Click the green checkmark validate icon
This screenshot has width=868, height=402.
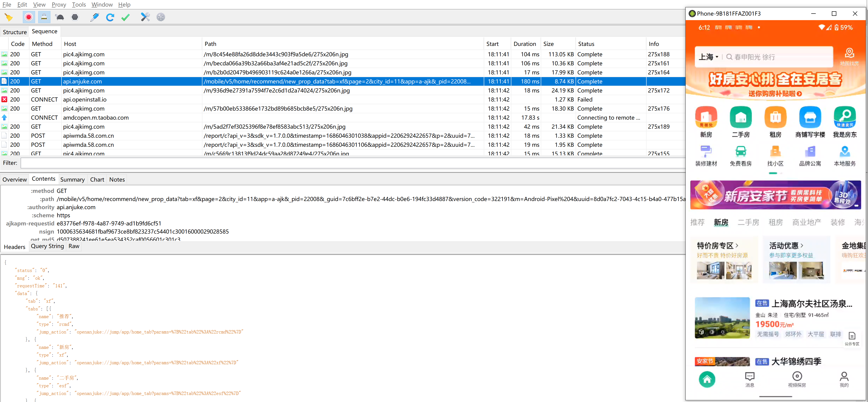click(126, 17)
